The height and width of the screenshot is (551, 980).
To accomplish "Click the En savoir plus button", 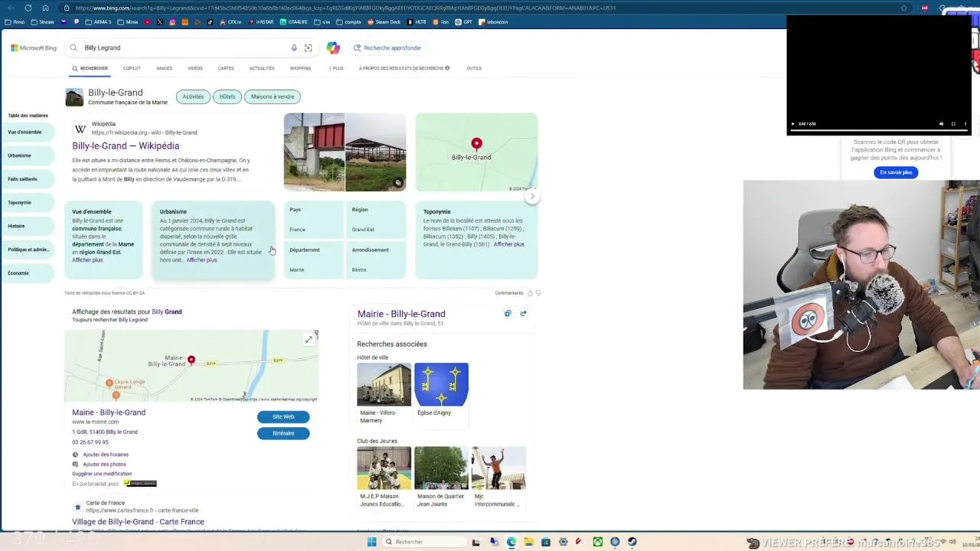I will [896, 172].
